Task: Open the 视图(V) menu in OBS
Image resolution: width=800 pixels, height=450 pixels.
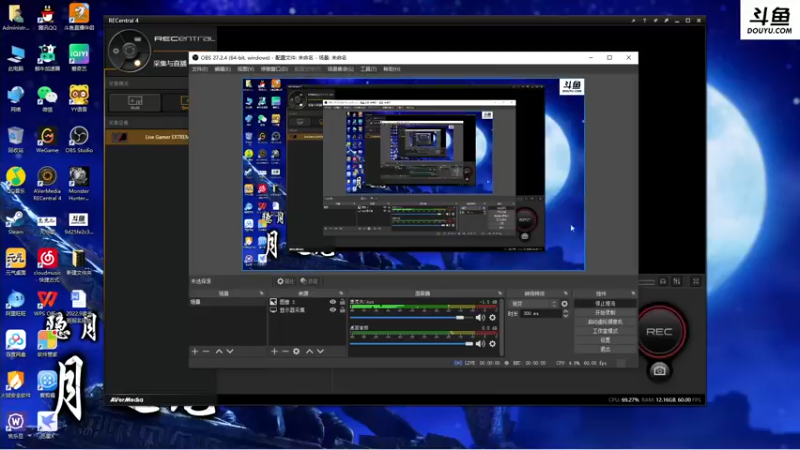Action: tap(245, 69)
